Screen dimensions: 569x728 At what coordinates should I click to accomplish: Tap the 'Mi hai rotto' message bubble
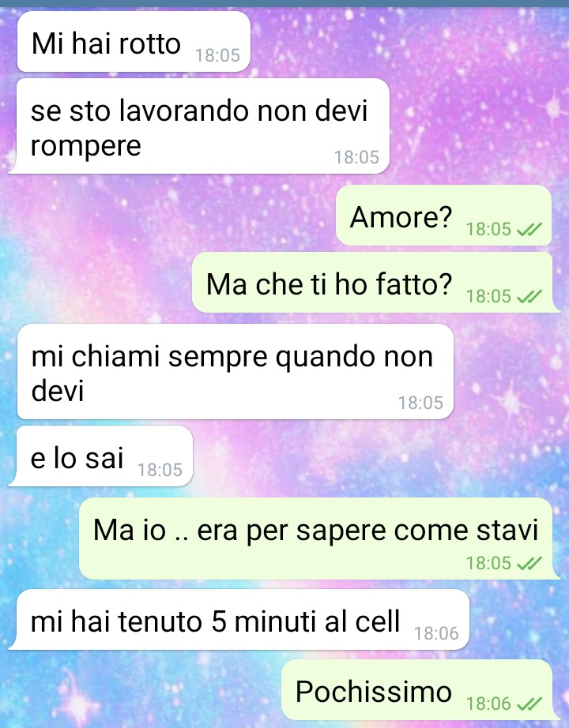[134, 42]
